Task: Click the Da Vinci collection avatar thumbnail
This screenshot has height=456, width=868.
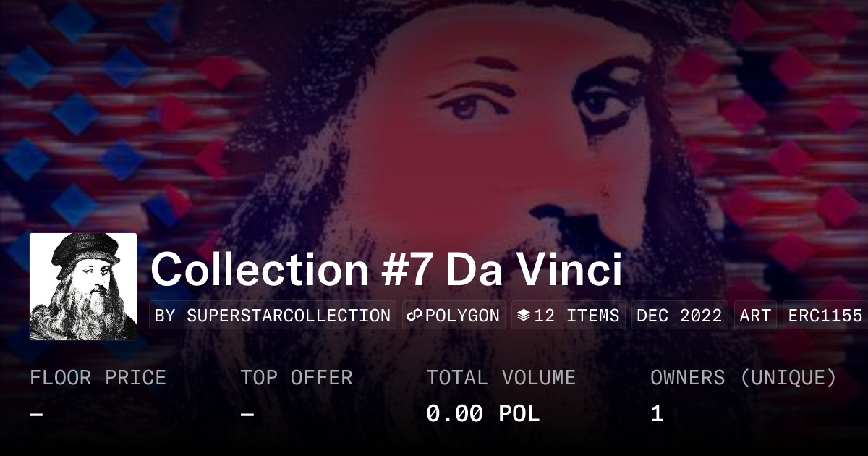Action: tap(83, 287)
